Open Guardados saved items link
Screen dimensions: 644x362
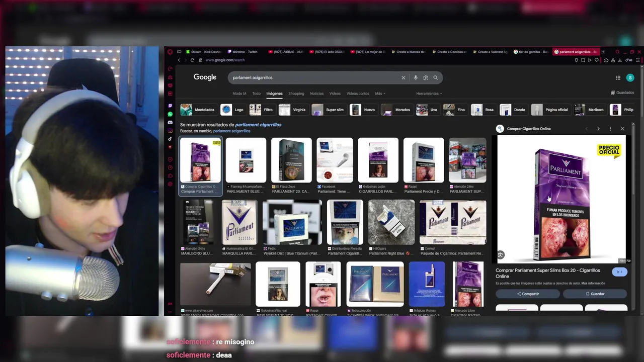pos(622,93)
